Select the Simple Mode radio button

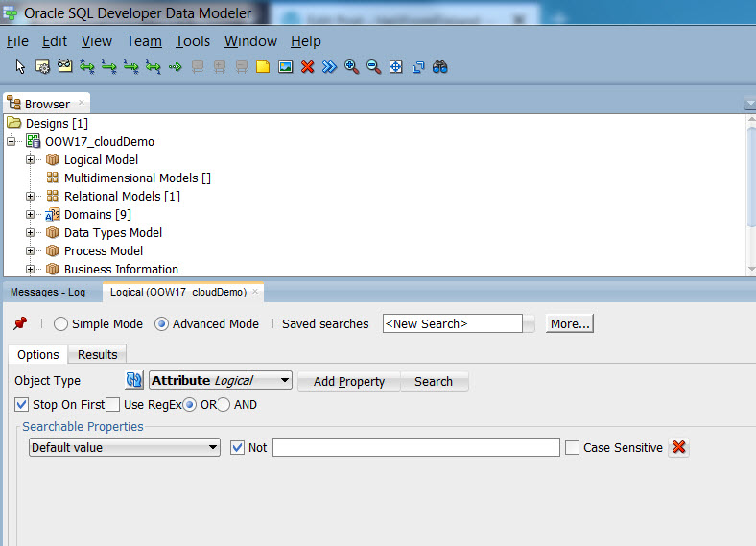coord(61,324)
